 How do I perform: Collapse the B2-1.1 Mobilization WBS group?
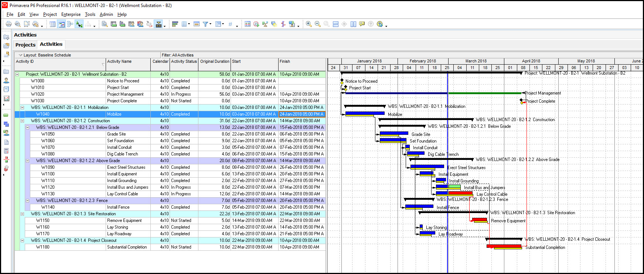pos(22,107)
